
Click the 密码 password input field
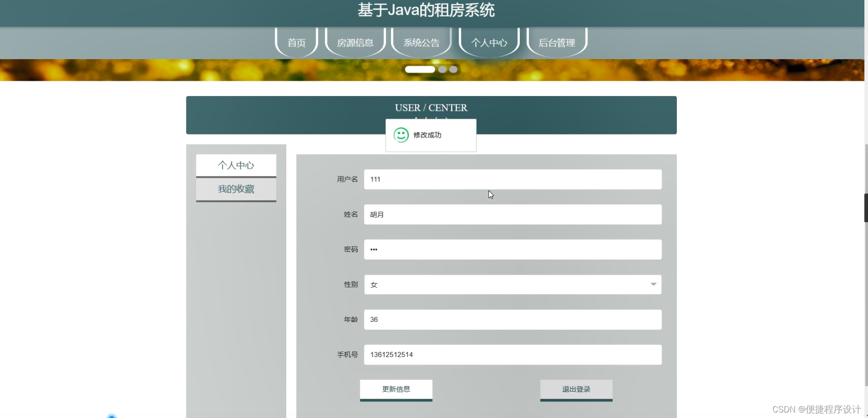click(512, 249)
